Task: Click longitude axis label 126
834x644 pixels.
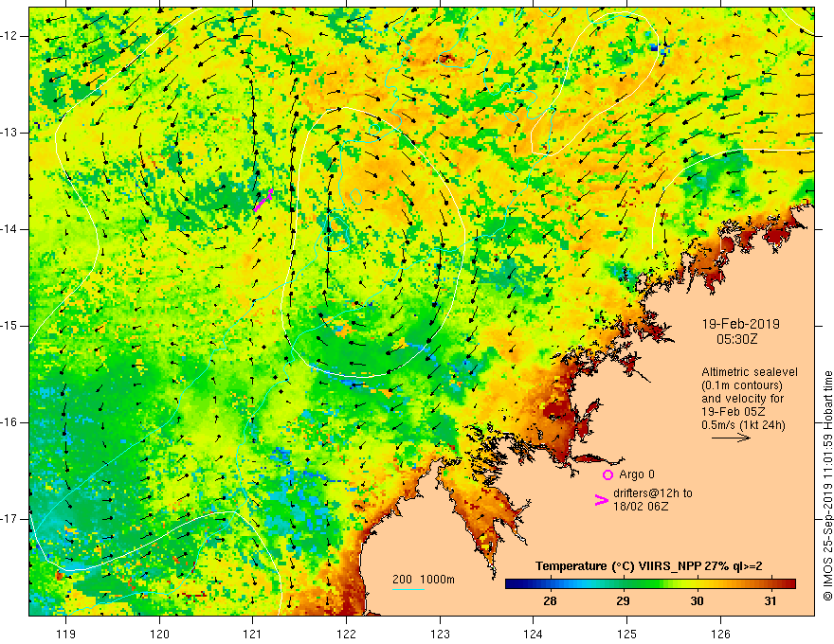Action: 720,634
